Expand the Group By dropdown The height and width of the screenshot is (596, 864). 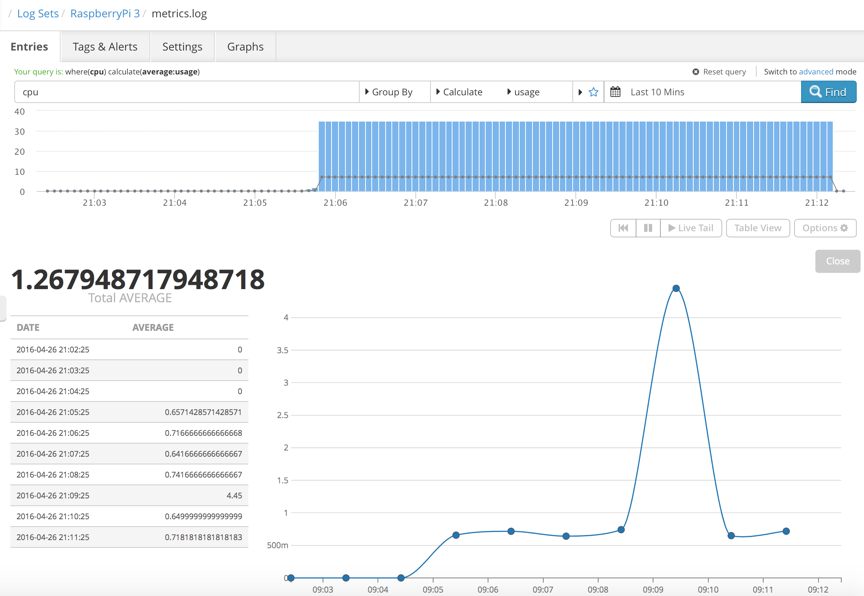(390, 92)
